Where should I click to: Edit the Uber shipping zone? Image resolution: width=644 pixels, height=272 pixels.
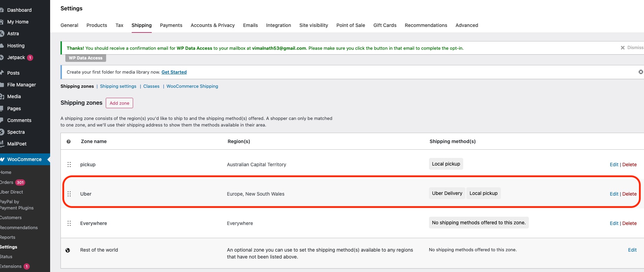pyautogui.click(x=614, y=194)
